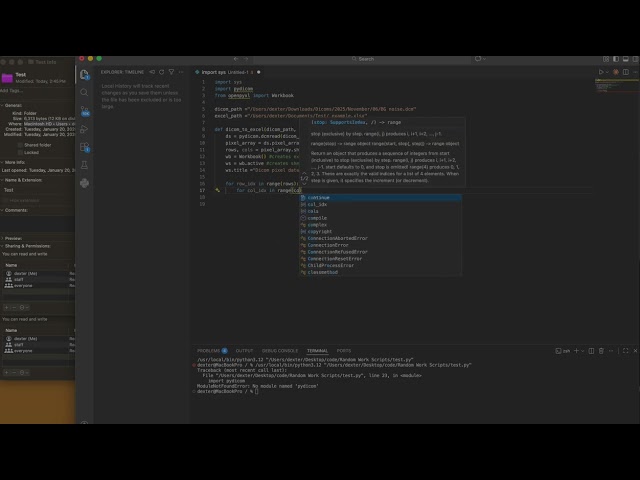Select 'ConnectionAbortedError' suggestion
The height and width of the screenshot is (480, 640).
(380, 238)
